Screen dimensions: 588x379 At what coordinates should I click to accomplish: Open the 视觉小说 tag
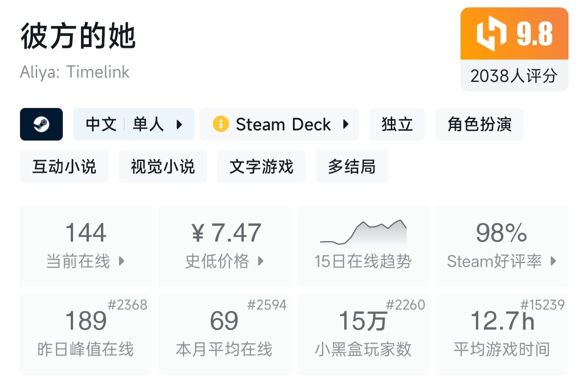click(x=162, y=167)
